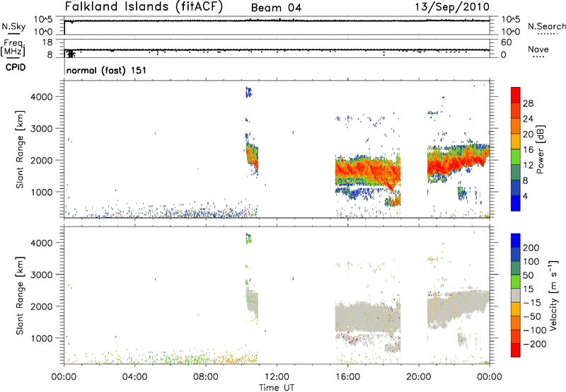Viewport: 566px width, 392px height.
Task: Click the Velocity [m s-1] color bar label
Action: pyautogui.click(x=553, y=295)
